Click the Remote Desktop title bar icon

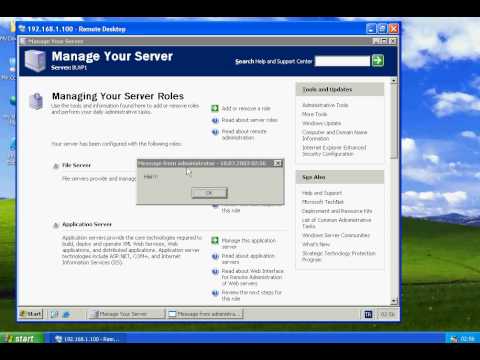(x=22, y=29)
